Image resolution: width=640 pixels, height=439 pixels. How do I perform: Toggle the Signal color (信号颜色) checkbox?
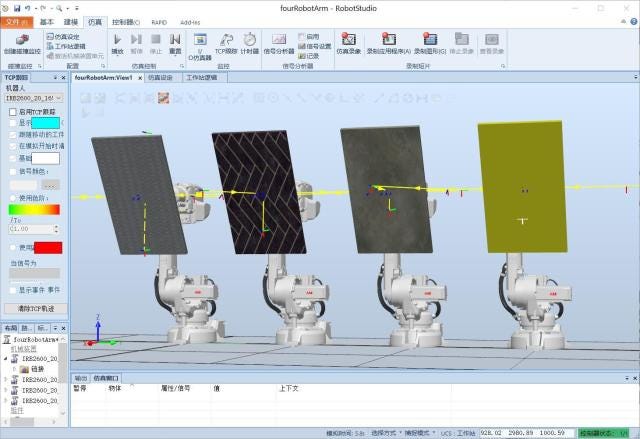[13, 171]
